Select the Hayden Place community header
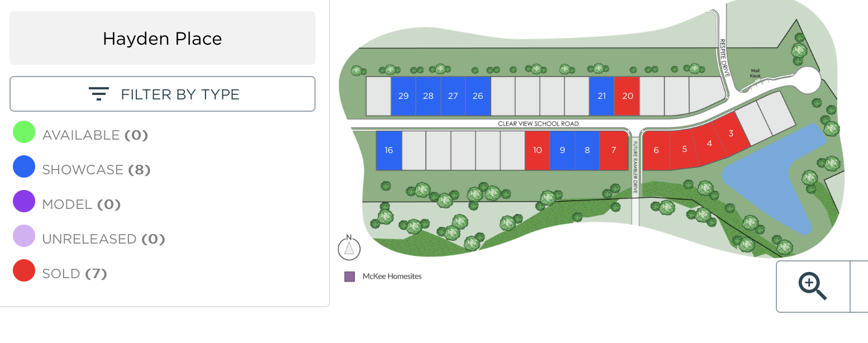868x343 pixels. tap(163, 38)
